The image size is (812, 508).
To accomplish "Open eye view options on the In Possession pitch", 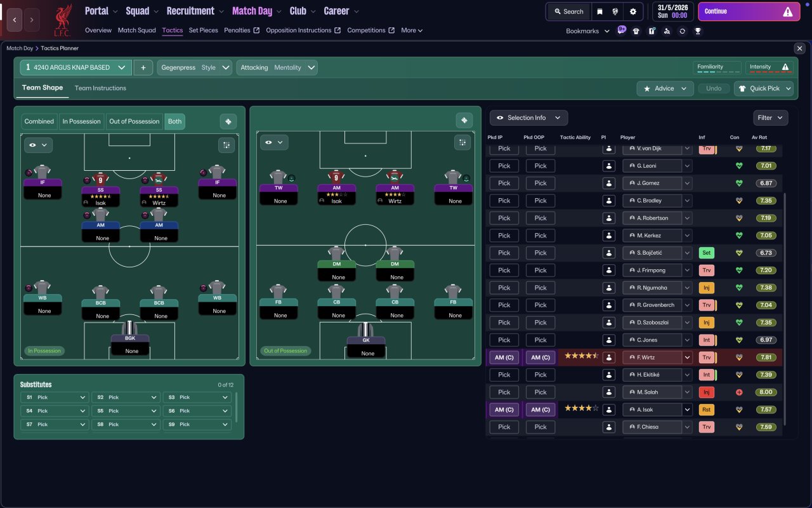I will pyautogui.click(x=38, y=145).
